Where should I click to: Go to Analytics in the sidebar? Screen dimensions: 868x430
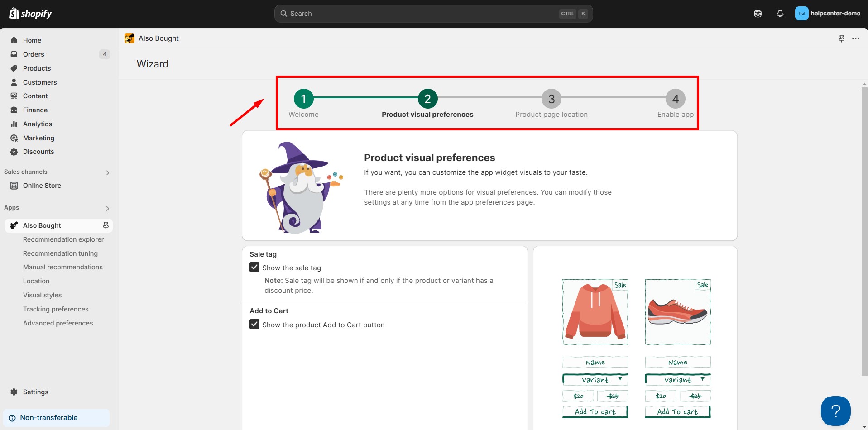point(37,124)
